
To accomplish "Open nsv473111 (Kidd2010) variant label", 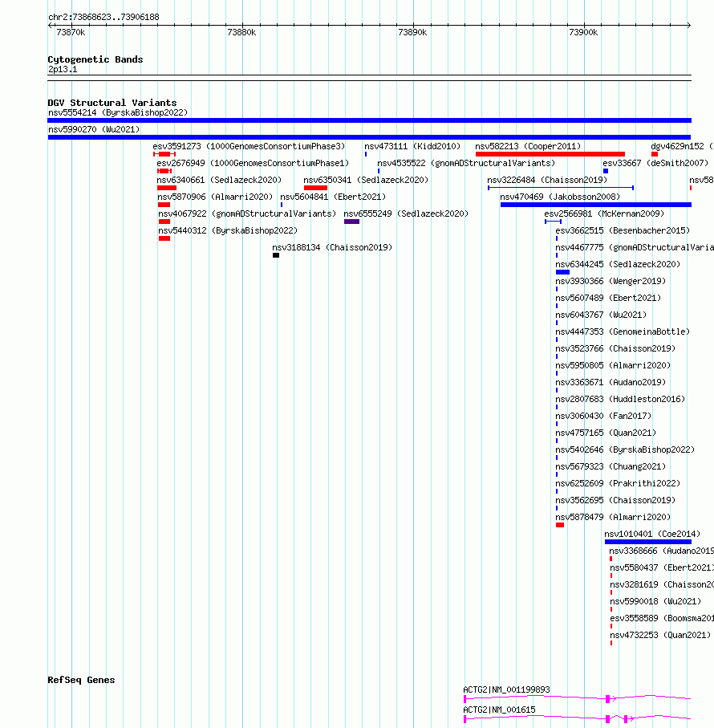I will (x=412, y=146).
